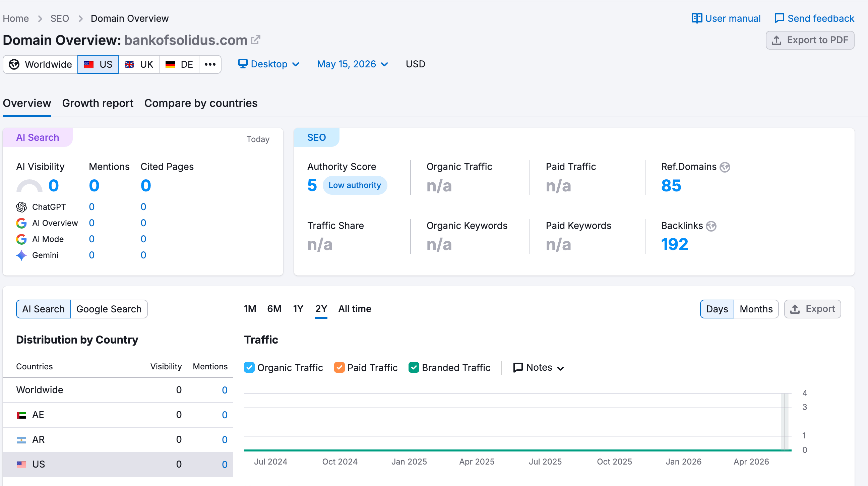This screenshot has height=486, width=868.
Task: Click the German flag icon
Action: [x=170, y=64]
